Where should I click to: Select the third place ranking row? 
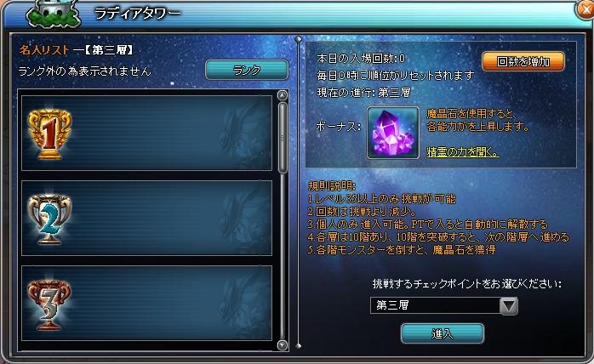[x=146, y=303]
